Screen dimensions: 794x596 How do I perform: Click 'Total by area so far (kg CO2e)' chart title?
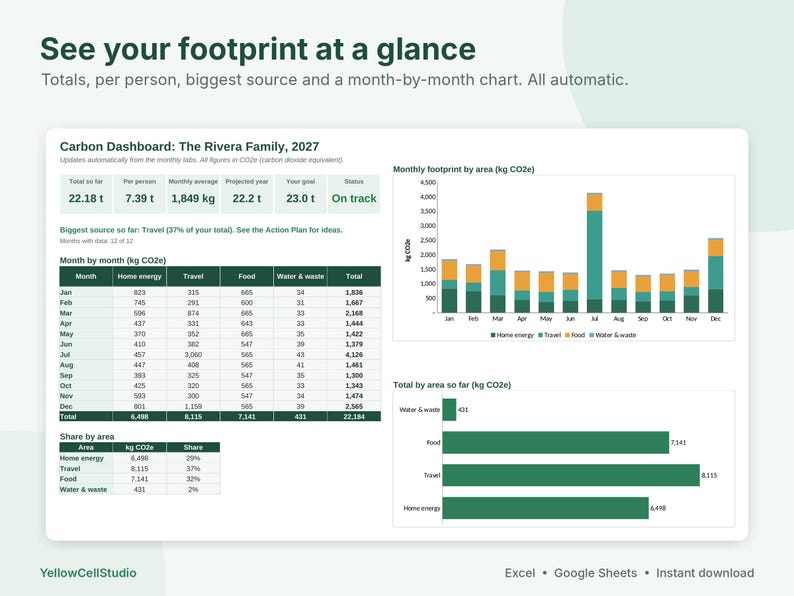pyautogui.click(x=452, y=385)
